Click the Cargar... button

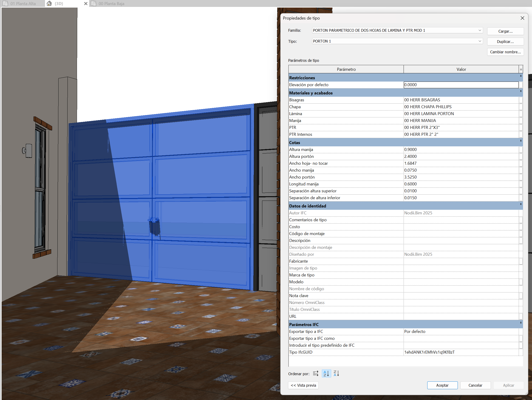(x=505, y=31)
